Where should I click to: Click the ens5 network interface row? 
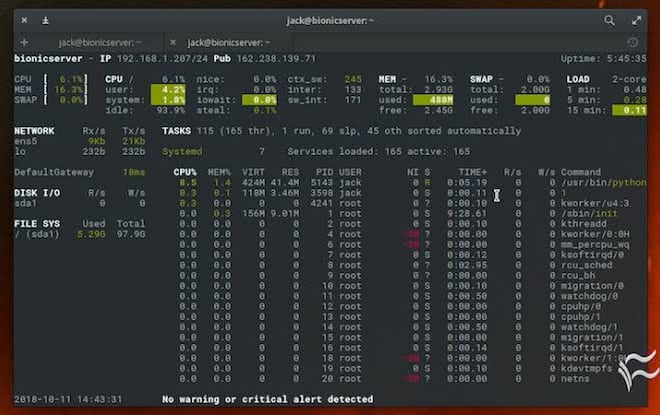80,141
